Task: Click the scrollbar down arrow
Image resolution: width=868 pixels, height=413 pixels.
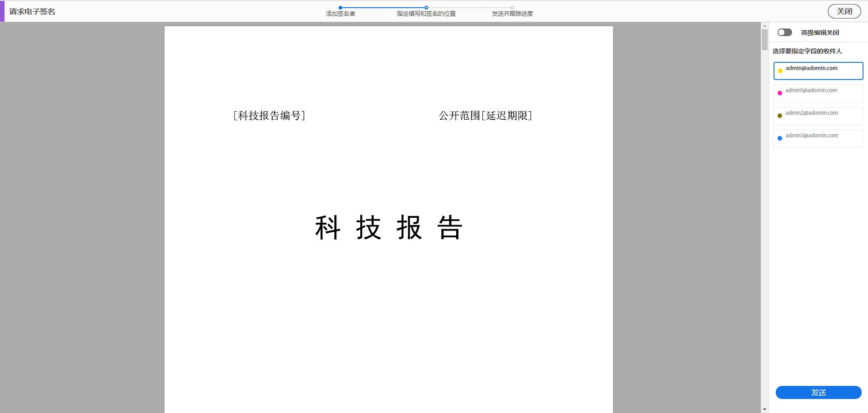Action: point(764,409)
